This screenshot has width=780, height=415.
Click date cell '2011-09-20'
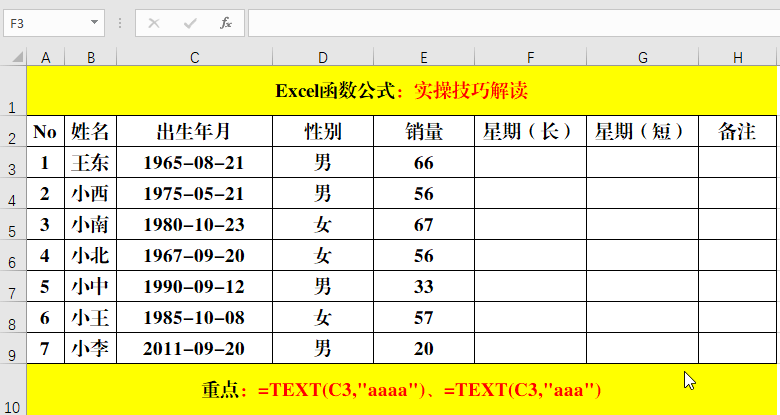point(195,348)
